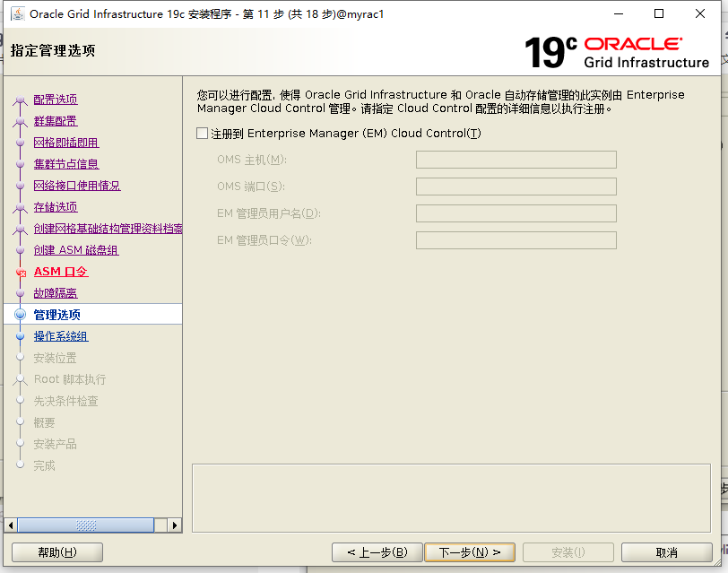Image resolution: width=728 pixels, height=573 pixels.
Task: Click the Java installer icon in the title bar
Action: point(17,14)
